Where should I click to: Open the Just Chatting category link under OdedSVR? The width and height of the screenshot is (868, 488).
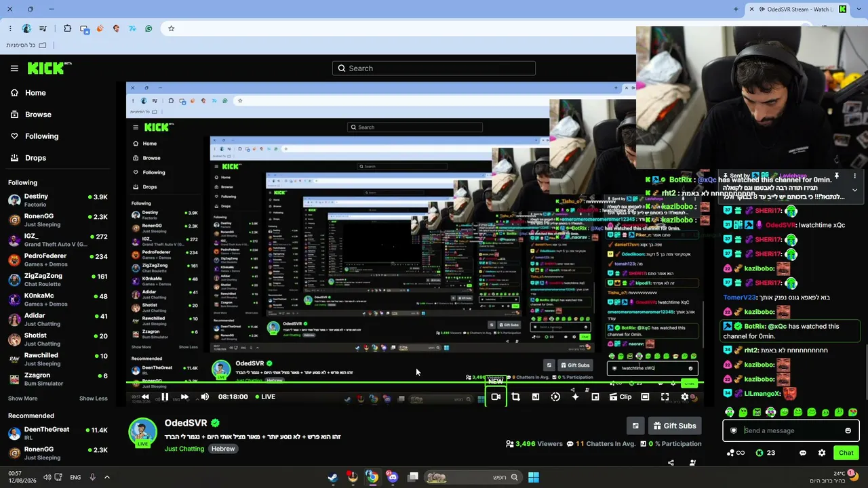(184, 449)
